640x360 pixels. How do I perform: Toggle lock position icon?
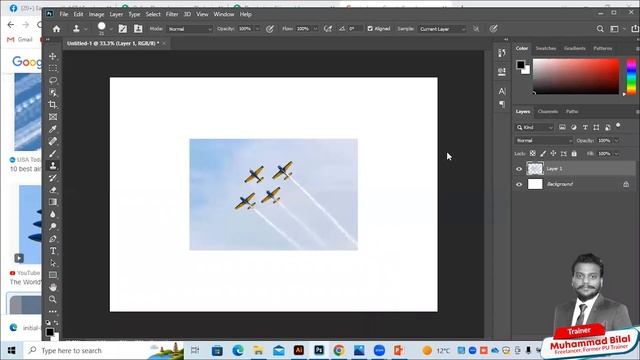553,153
